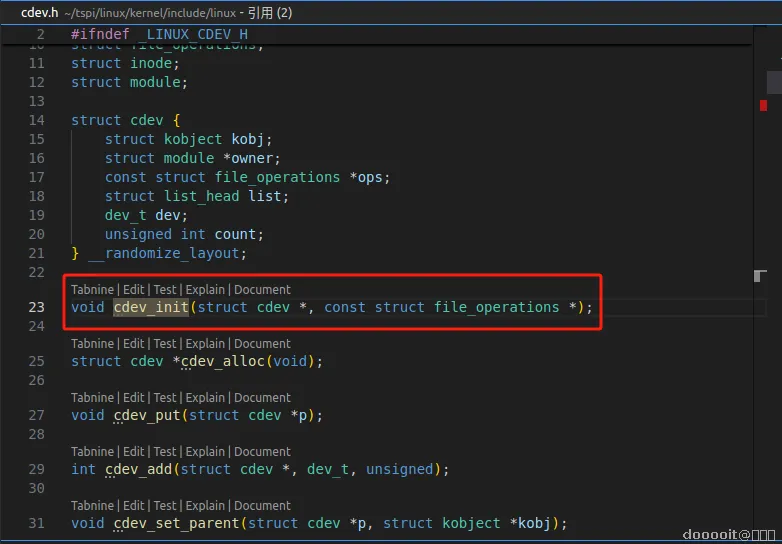Click the Document CodeLens above cdev_set_parent
This screenshot has height=544, width=782.
coord(262,506)
